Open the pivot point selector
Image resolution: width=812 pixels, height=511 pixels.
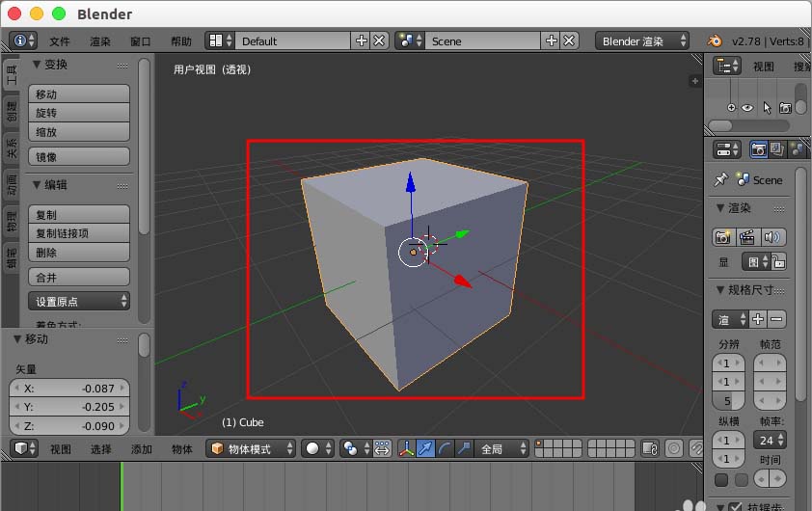point(355,448)
